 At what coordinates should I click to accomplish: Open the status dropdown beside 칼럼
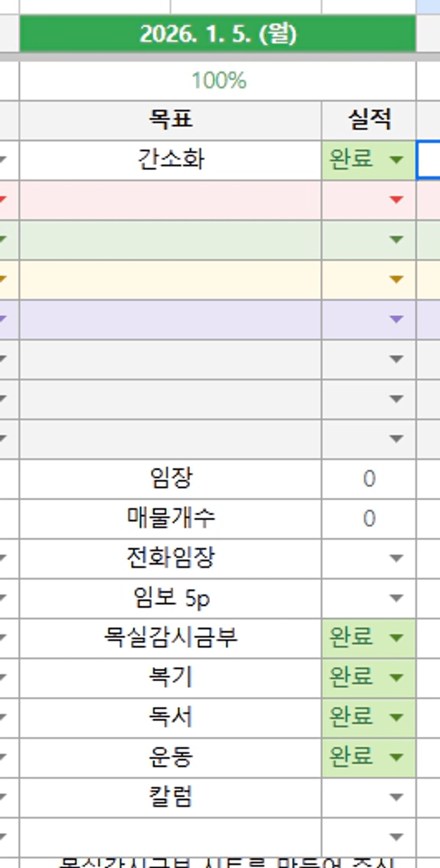click(x=396, y=797)
